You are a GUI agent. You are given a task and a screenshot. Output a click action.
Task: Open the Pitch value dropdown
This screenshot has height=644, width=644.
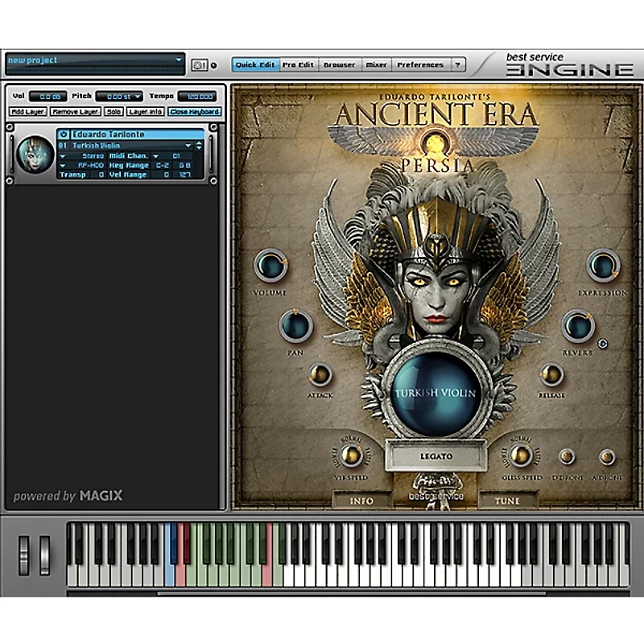[x=119, y=97]
